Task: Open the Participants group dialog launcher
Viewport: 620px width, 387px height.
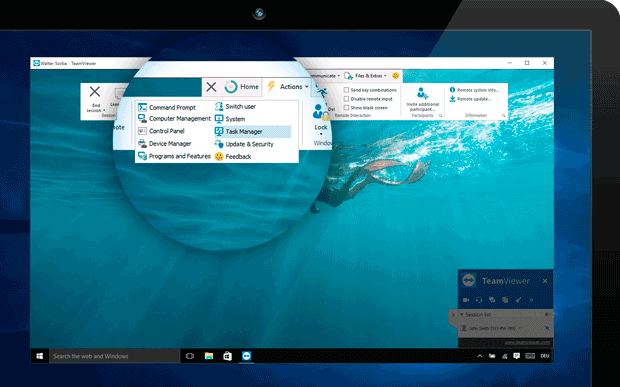Action: 440,115
